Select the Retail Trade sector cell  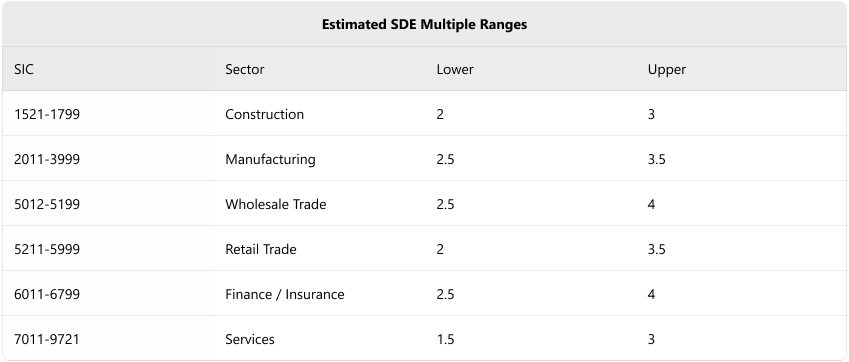tap(260, 249)
